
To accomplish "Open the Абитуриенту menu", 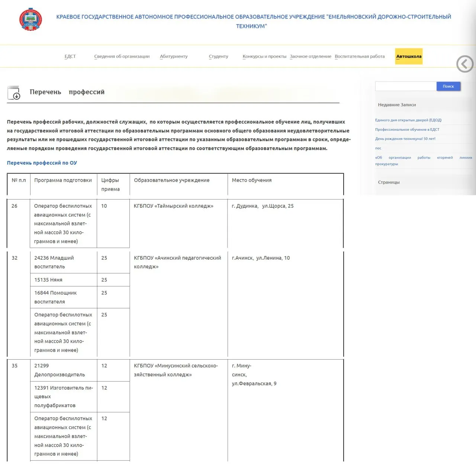I will coord(174,56).
